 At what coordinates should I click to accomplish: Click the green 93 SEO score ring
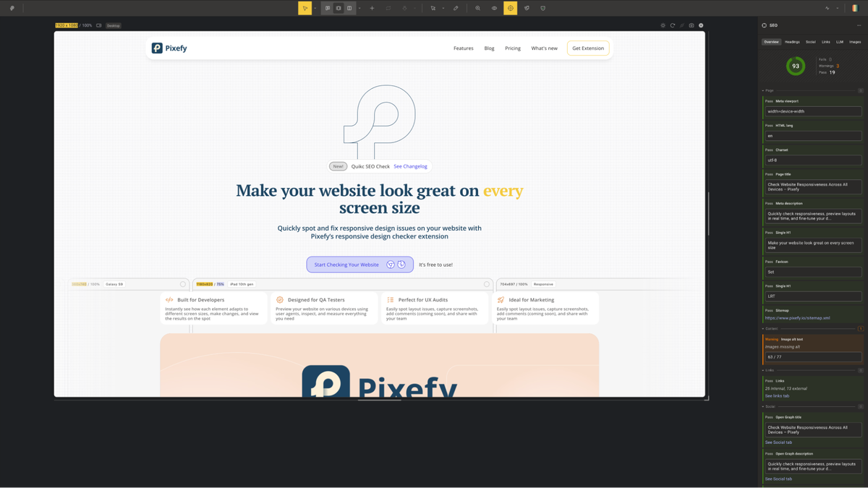796,66
